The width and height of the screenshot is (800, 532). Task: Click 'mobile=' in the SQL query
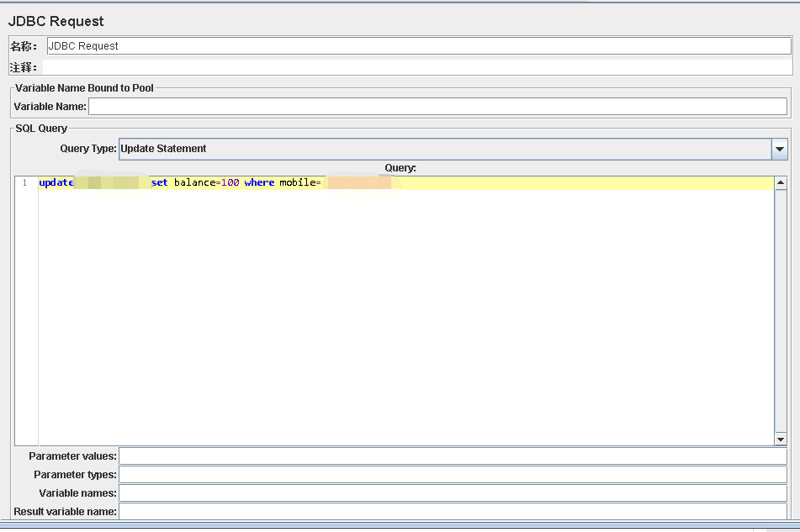pyautogui.click(x=300, y=182)
